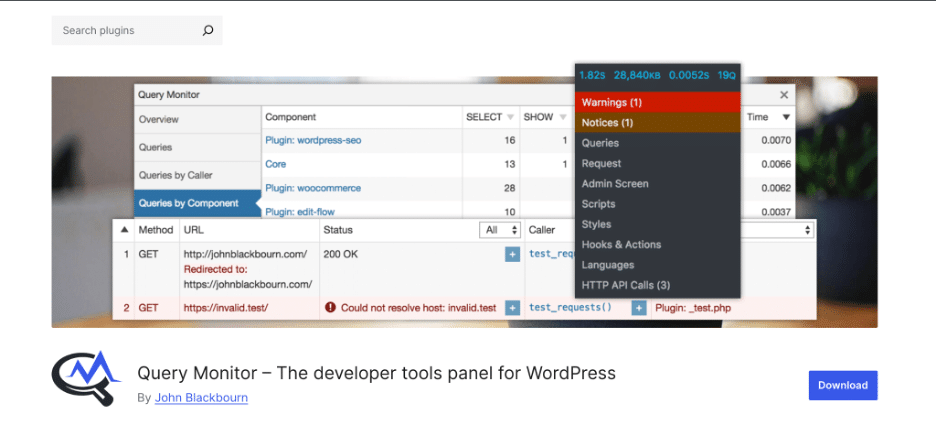Open Plugin: woocommerce component link
The height and width of the screenshot is (436, 936).
coord(313,188)
